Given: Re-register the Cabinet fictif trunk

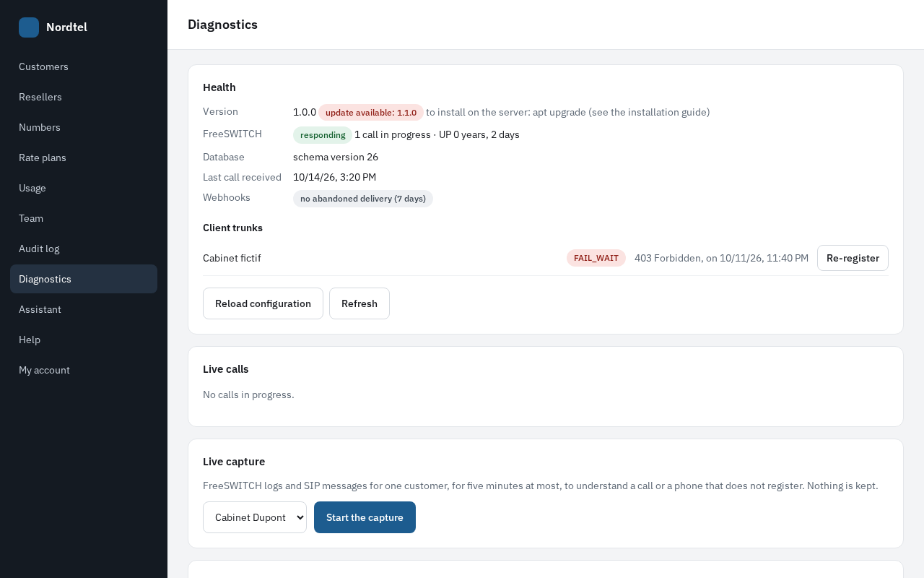Looking at the screenshot, I should click(x=853, y=258).
